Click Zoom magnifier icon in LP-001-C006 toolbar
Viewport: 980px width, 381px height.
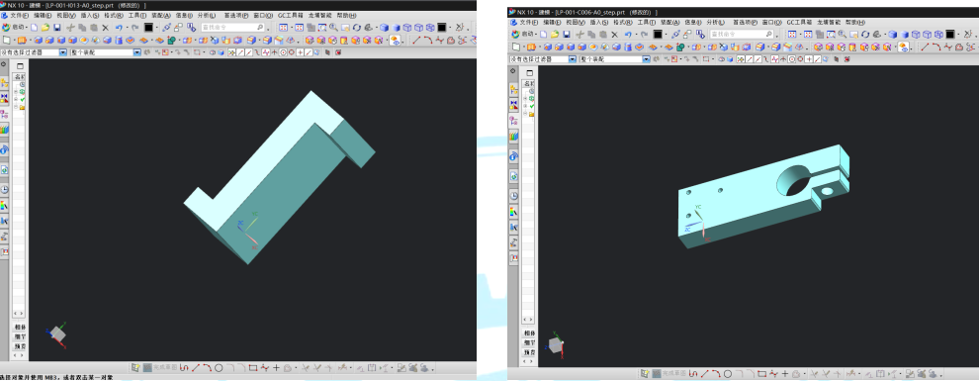(842, 34)
